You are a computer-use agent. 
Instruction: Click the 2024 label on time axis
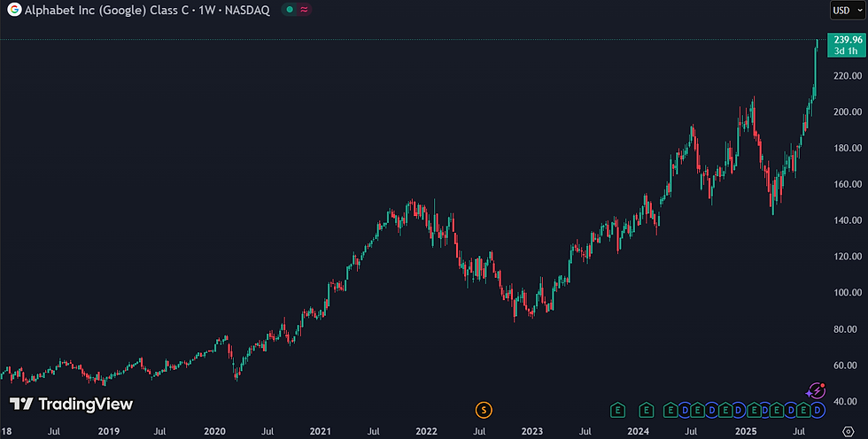click(639, 431)
